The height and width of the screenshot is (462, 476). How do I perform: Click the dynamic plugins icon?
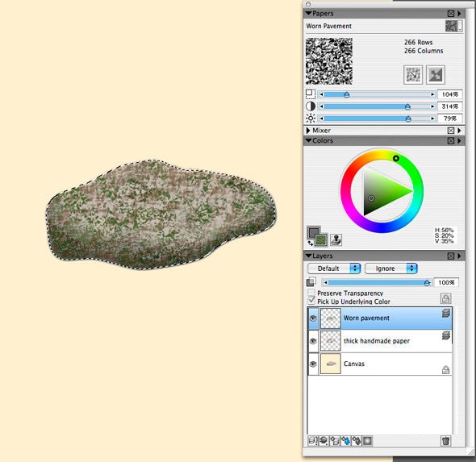point(324,440)
